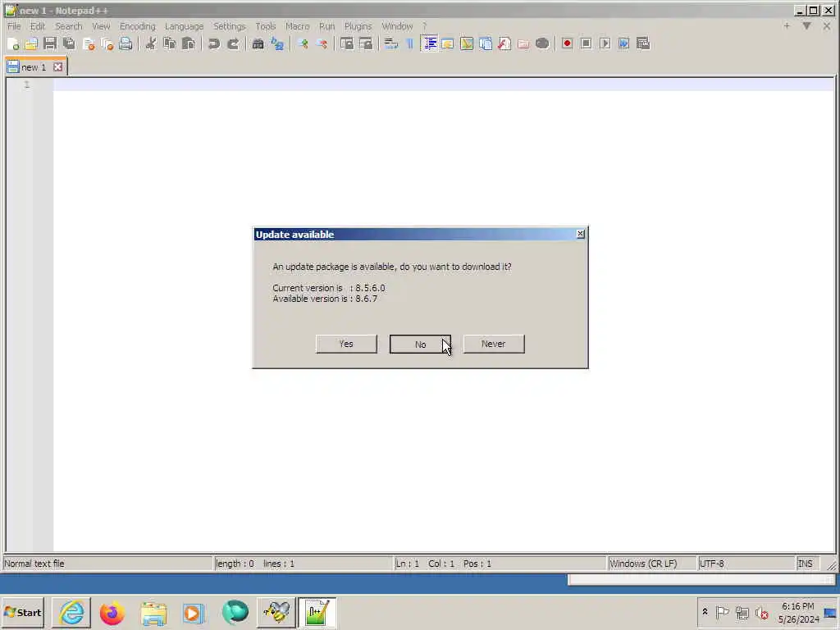This screenshot has height=630, width=840.
Task: Click Synchronize horizontal scrolling icon
Action: (x=366, y=44)
